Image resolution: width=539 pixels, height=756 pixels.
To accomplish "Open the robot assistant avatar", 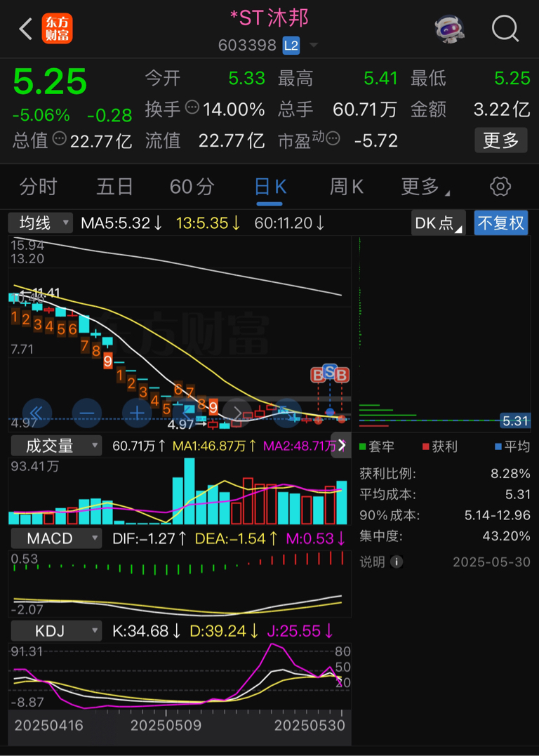I will point(451,29).
